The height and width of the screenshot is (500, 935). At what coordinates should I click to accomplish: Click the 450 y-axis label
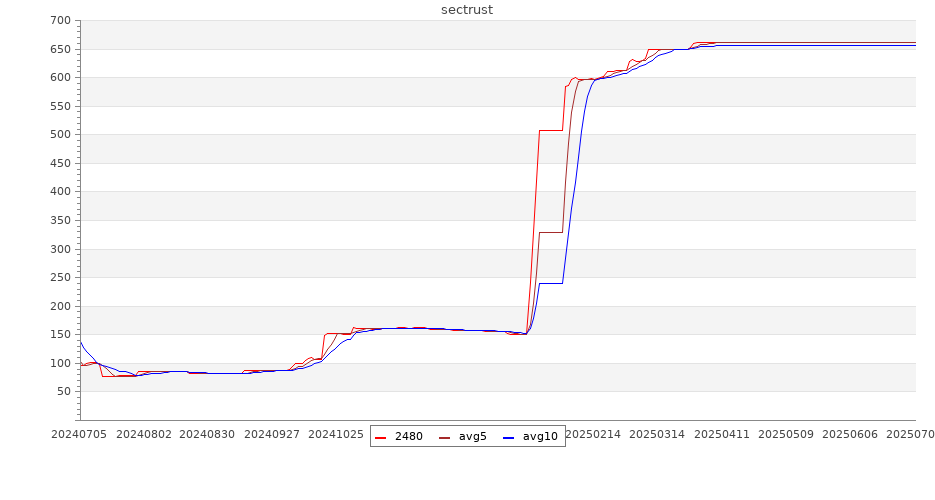coord(61,163)
